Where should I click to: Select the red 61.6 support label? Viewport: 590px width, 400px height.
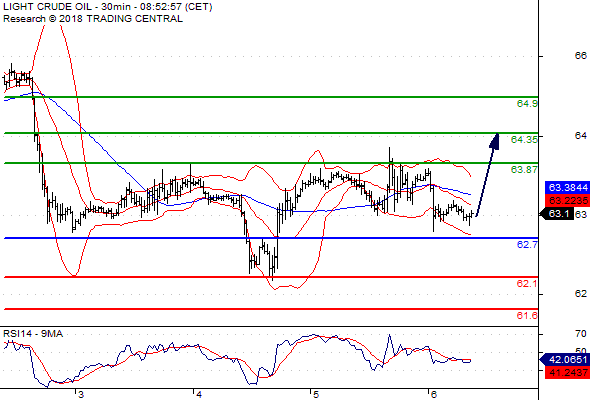(527, 315)
